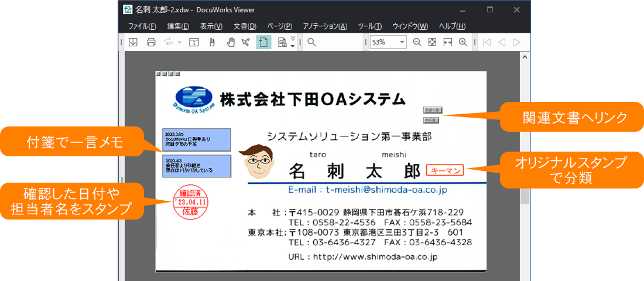Select the red 確認済 date stamp

pyautogui.click(x=191, y=202)
